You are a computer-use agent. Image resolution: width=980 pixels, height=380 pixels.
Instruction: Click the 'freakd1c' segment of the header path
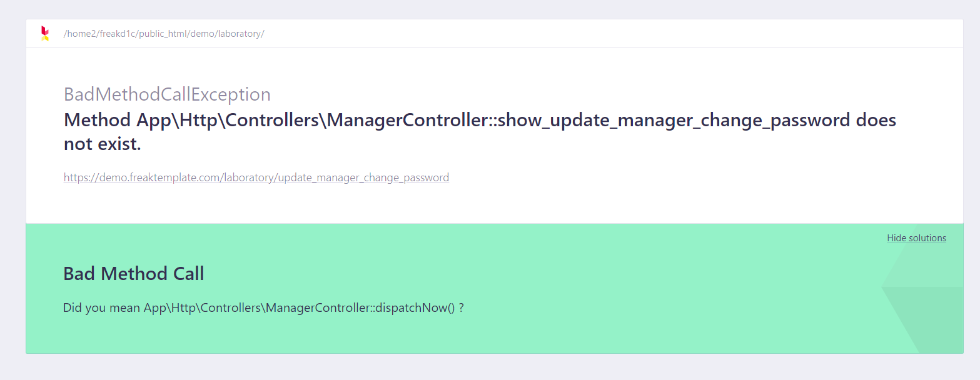(116, 34)
